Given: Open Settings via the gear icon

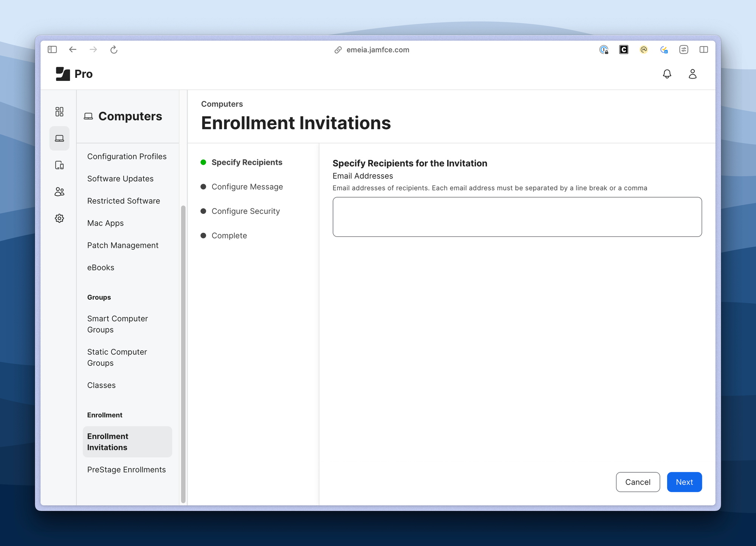Looking at the screenshot, I should (59, 218).
